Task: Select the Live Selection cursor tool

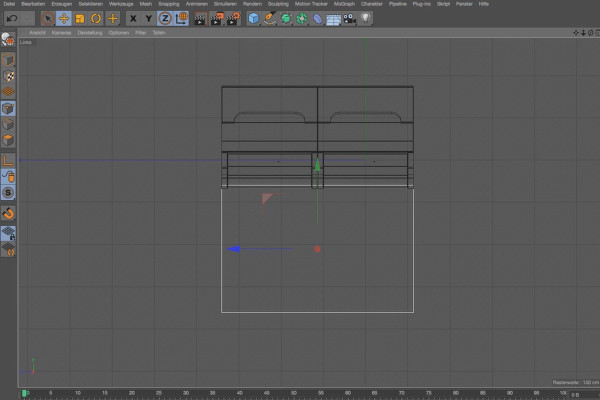Action: 47,18
